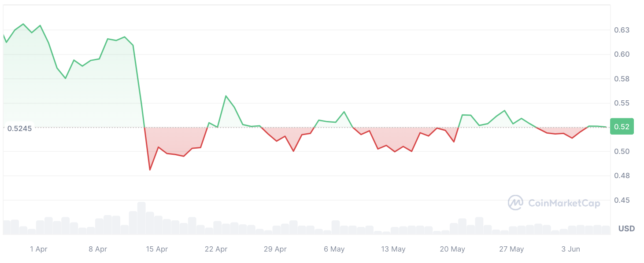644x263 pixels.
Task: Click the 0.5245 baseline price label
Action: click(x=19, y=128)
